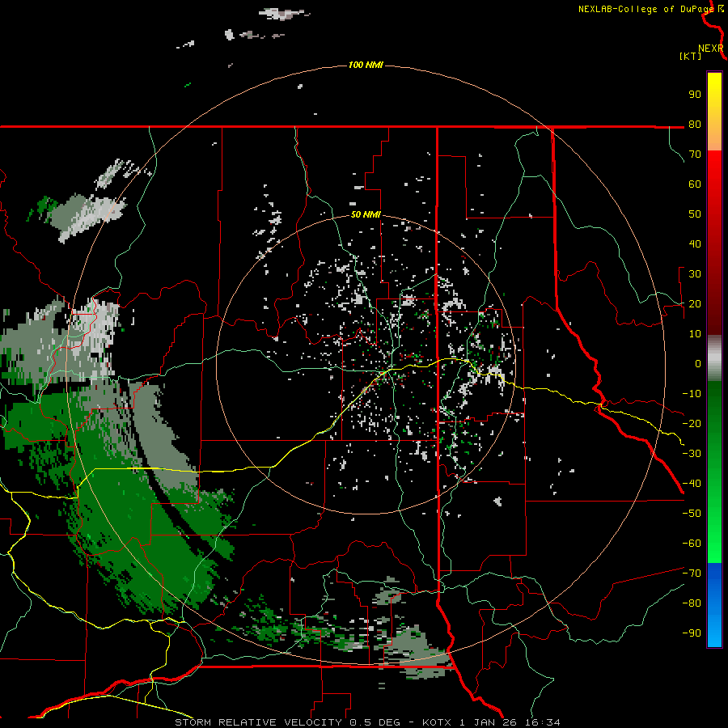Select the STORM RELATIVE VELOCITY caption text
Viewport: 728px width, 728px height.
pos(258,722)
